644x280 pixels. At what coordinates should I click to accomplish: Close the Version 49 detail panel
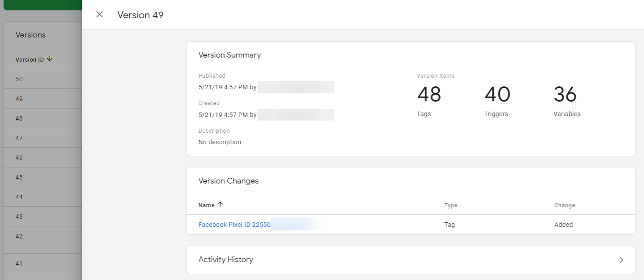coord(99,15)
